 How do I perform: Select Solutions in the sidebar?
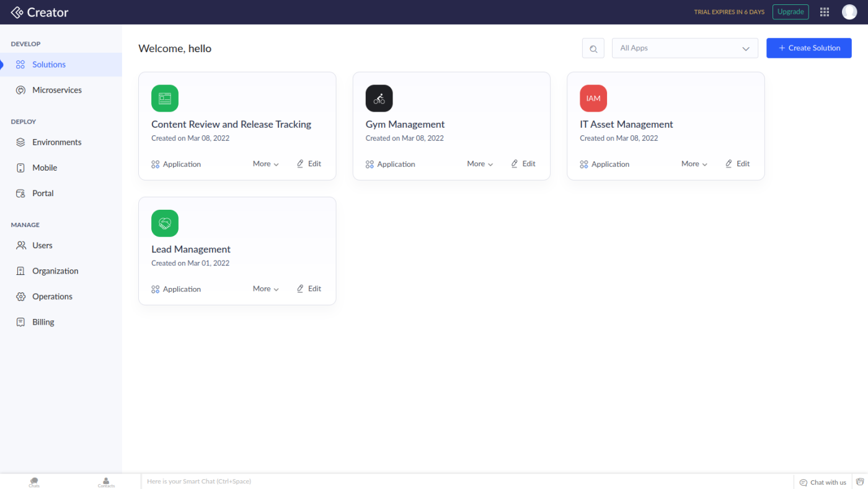[61, 65]
